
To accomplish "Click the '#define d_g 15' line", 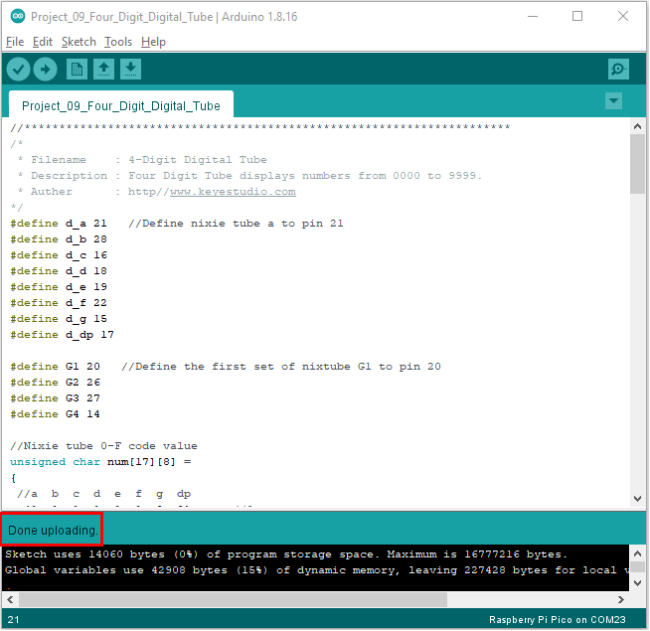I will point(58,318).
